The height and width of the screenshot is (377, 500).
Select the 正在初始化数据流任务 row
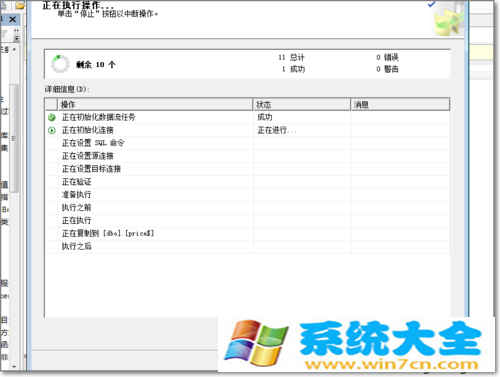247,117
